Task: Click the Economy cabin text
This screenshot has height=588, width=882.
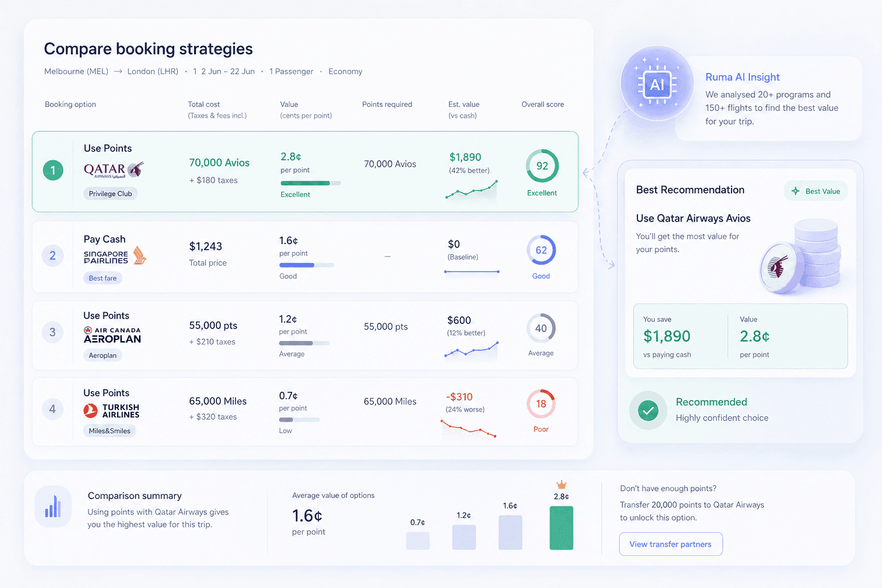Action: coord(345,71)
